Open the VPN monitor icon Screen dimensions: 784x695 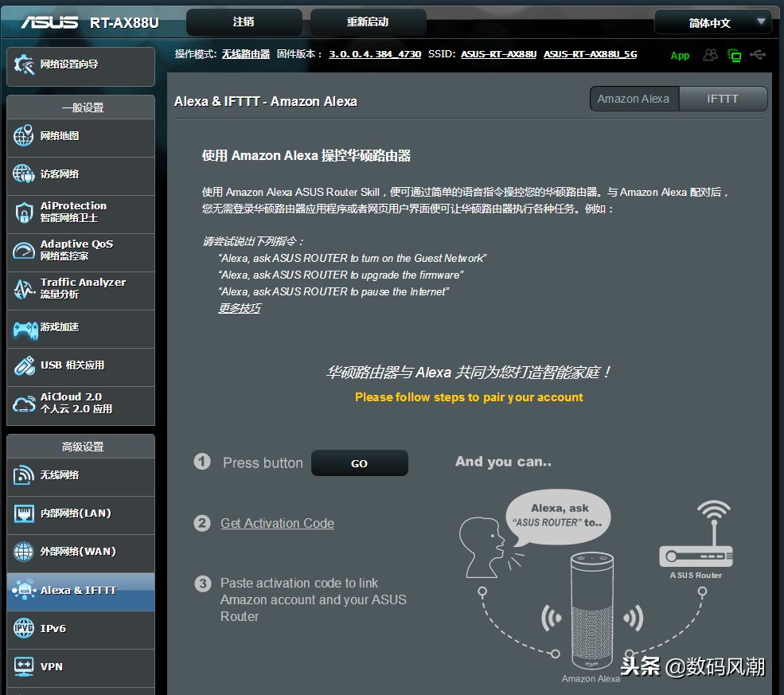coord(24,666)
